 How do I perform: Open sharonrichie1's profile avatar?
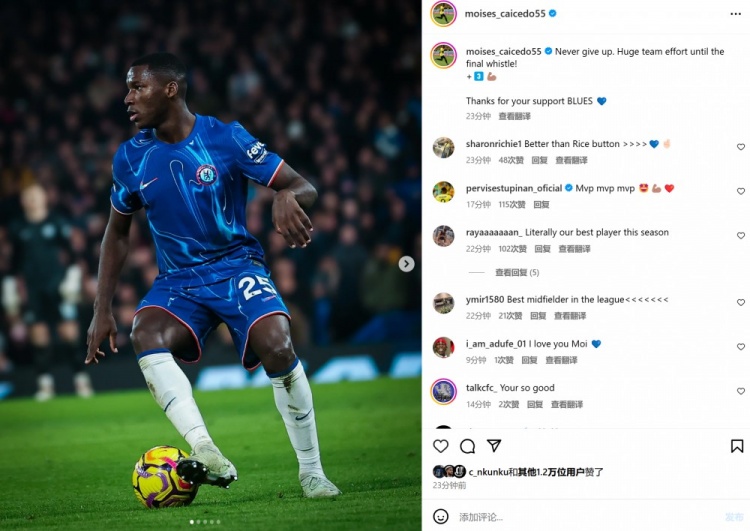coord(443,147)
